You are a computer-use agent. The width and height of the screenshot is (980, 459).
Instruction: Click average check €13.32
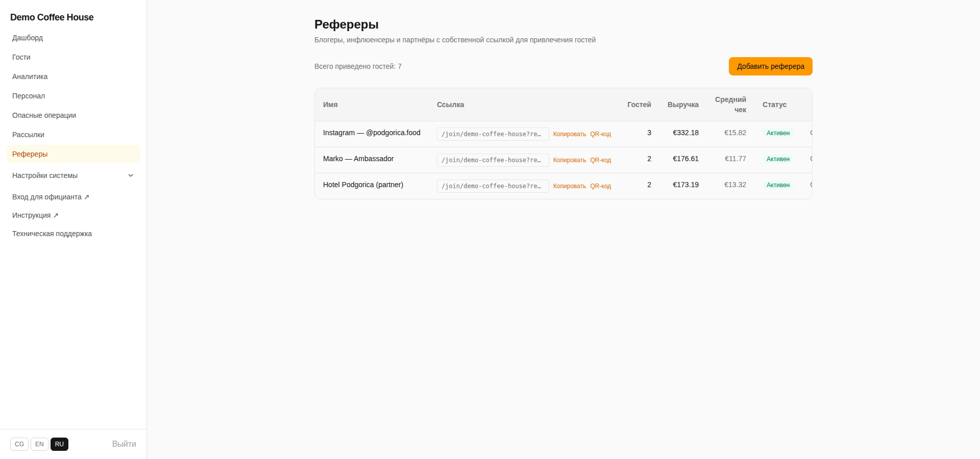(x=735, y=185)
